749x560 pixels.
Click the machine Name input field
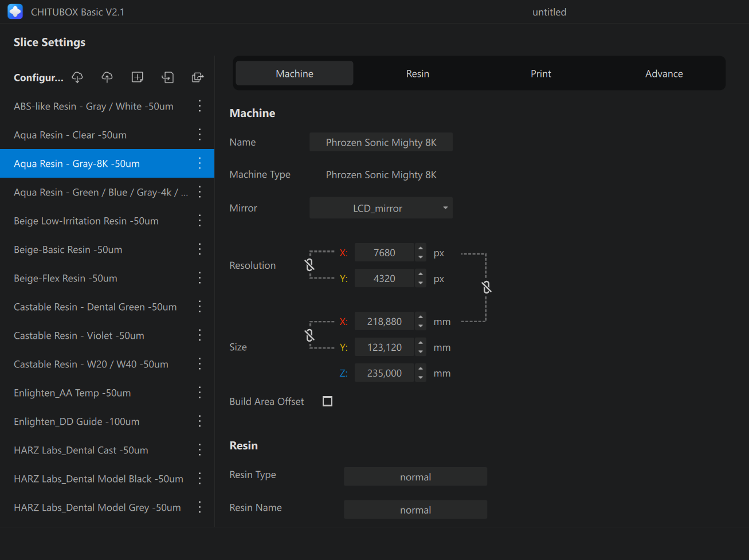point(381,142)
